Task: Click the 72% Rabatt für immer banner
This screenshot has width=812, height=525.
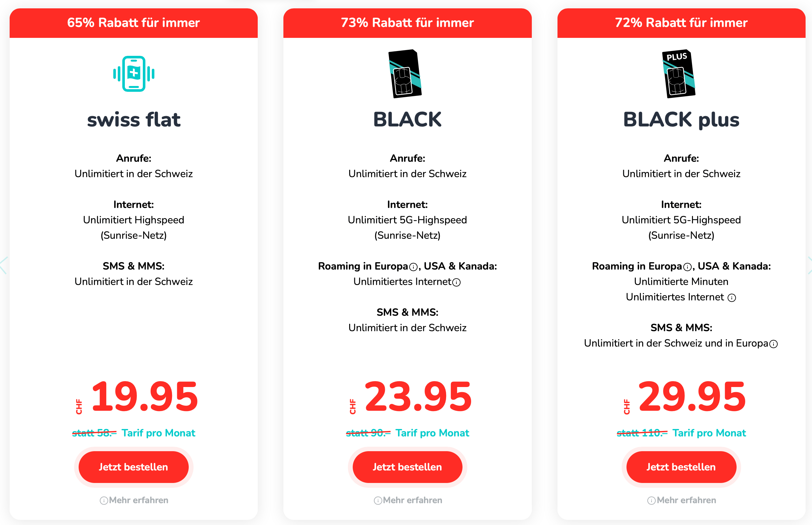Action: 681,23
